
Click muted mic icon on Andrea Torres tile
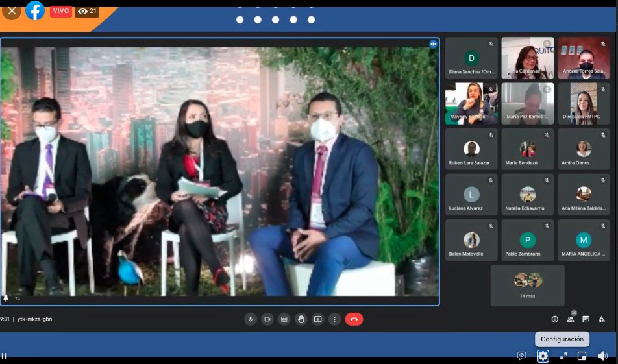(x=603, y=43)
